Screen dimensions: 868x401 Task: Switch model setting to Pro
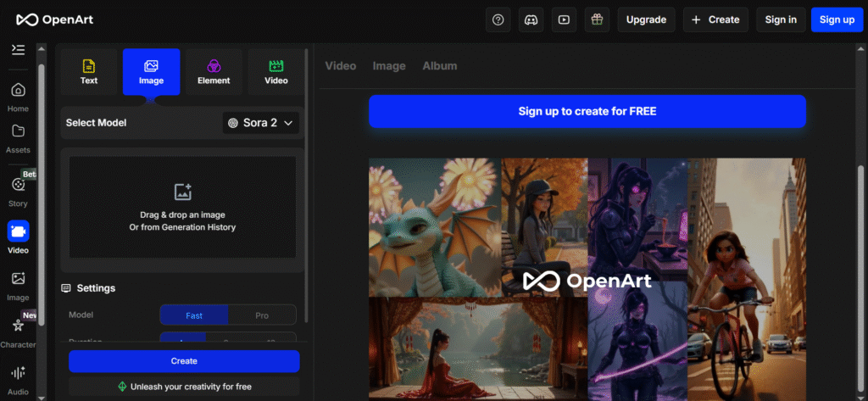[262, 315]
